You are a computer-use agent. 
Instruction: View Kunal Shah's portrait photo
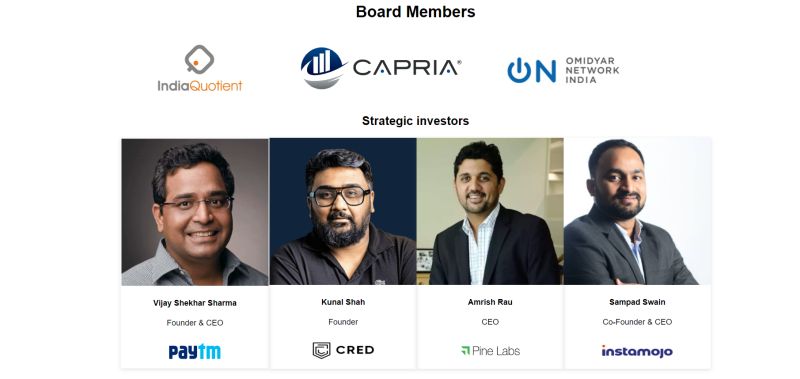(343, 211)
